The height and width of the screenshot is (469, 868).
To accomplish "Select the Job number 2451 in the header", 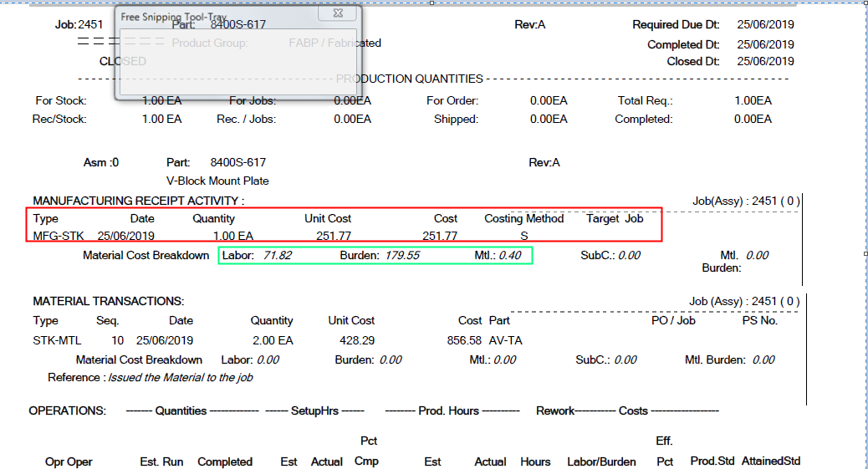I will tap(91, 24).
